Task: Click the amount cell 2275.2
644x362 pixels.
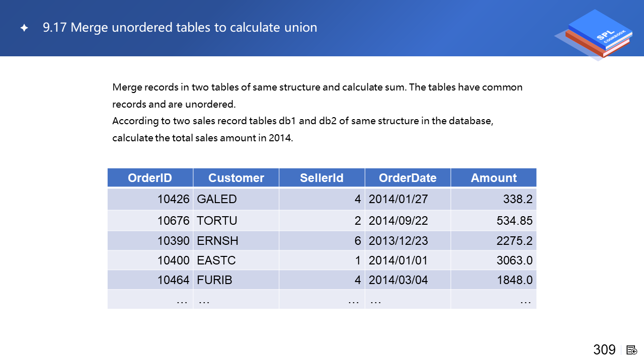Action: [x=514, y=241]
